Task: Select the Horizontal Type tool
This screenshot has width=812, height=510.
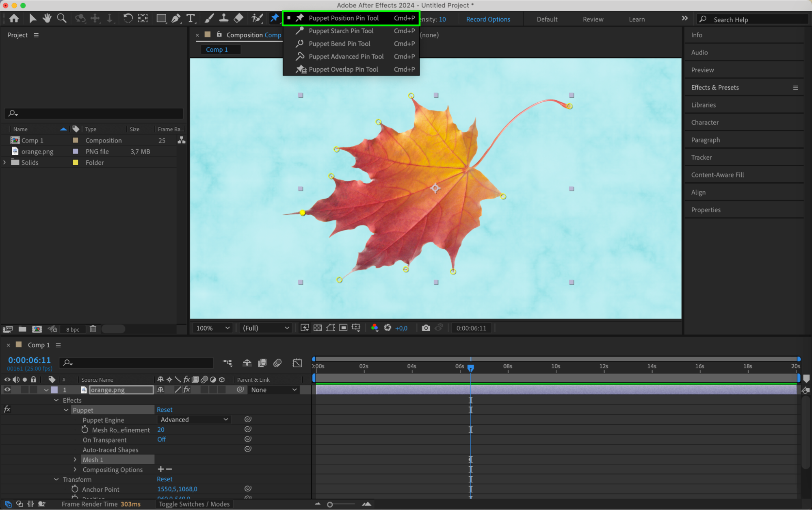Action: tap(191, 18)
